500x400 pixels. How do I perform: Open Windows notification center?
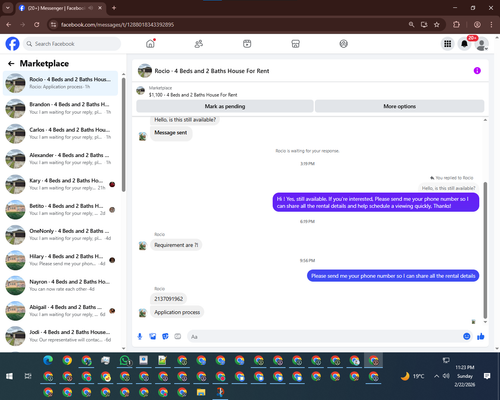[x=487, y=376]
